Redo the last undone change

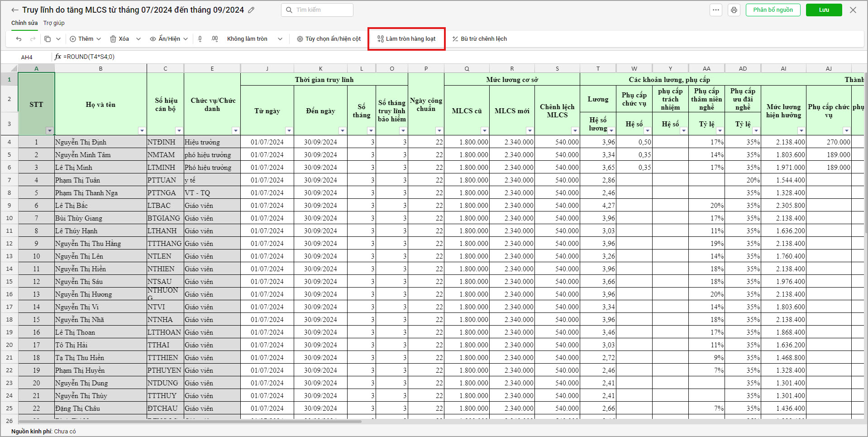pos(33,39)
